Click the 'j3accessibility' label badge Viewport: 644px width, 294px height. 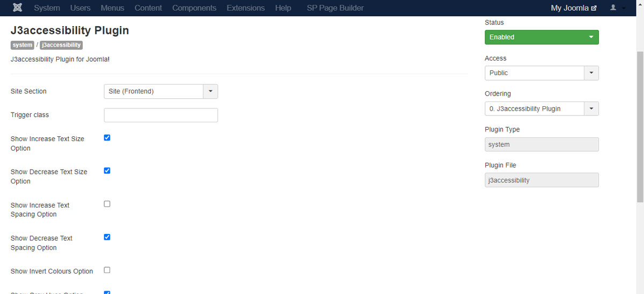point(61,45)
